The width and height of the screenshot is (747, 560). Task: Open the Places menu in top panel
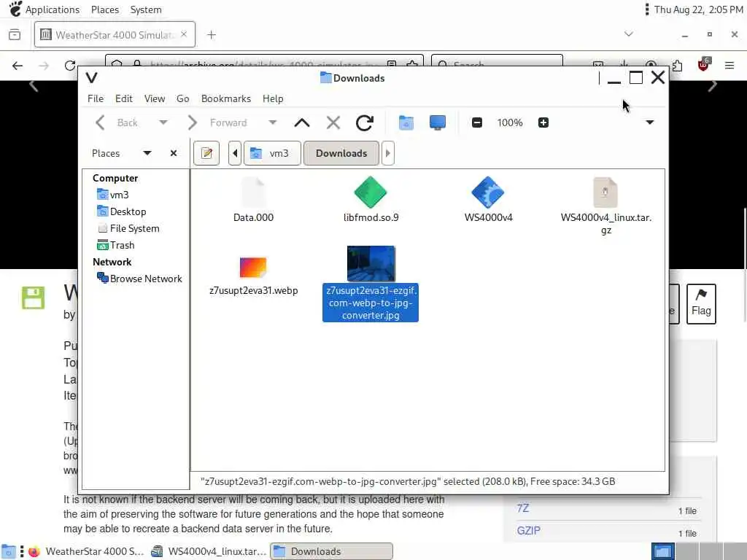105,9
